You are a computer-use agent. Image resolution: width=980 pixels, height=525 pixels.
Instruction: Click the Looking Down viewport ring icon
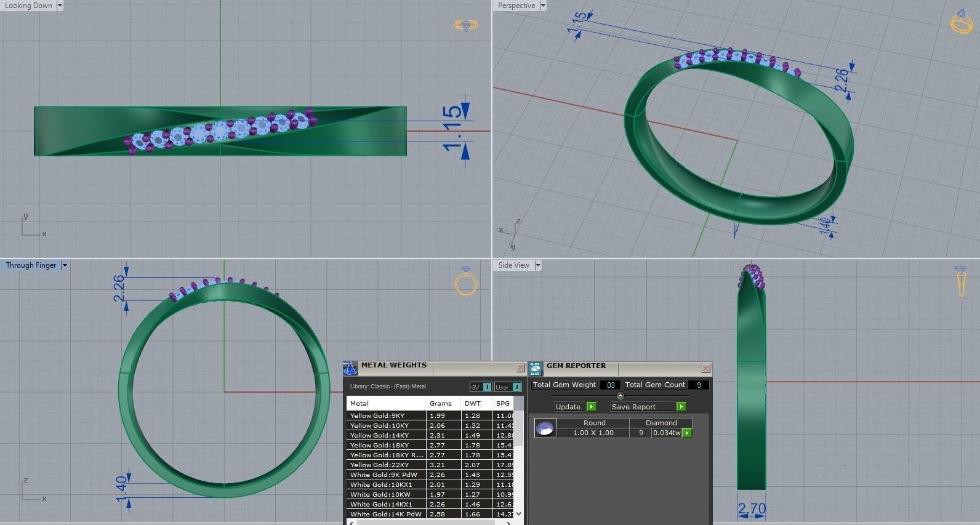click(x=466, y=25)
